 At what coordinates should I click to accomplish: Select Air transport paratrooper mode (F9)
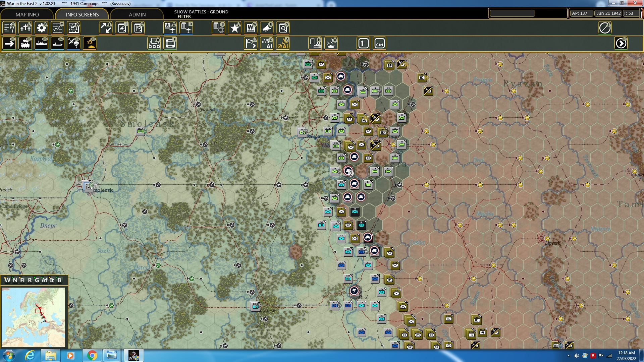[x=73, y=43]
